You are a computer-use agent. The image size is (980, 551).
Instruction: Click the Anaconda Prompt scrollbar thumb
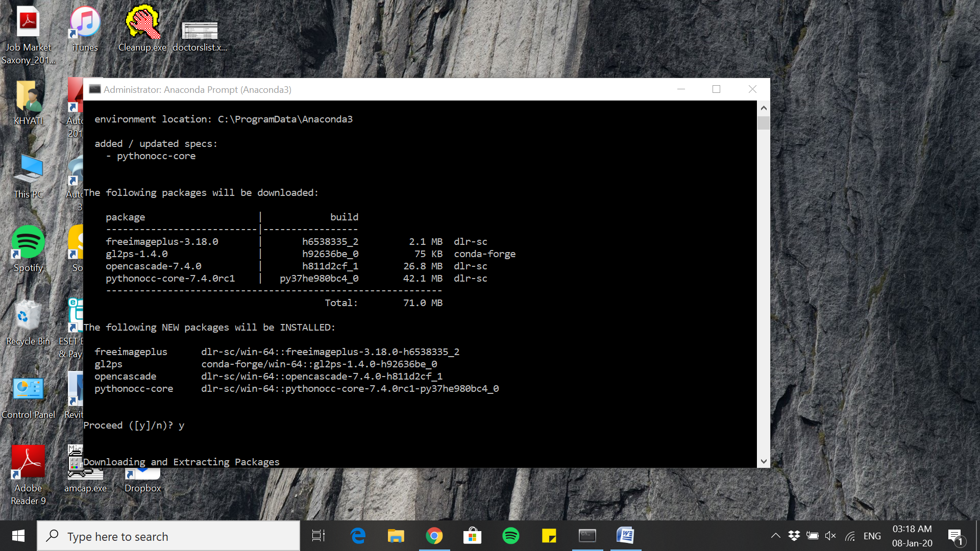pyautogui.click(x=764, y=122)
